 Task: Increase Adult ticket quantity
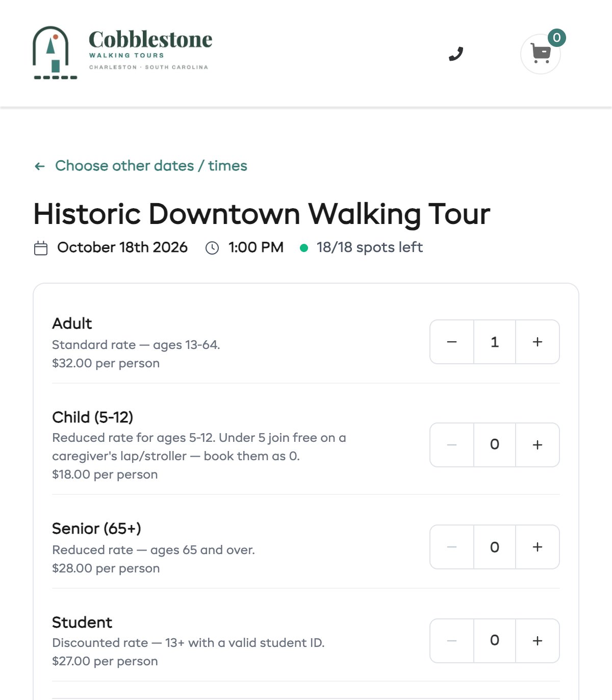(538, 342)
